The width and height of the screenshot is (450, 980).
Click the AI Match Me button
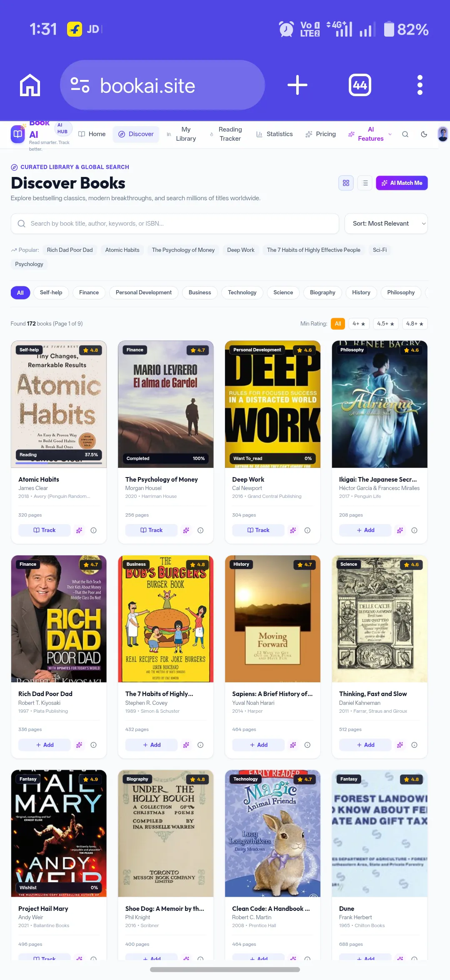(x=402, y=183)
